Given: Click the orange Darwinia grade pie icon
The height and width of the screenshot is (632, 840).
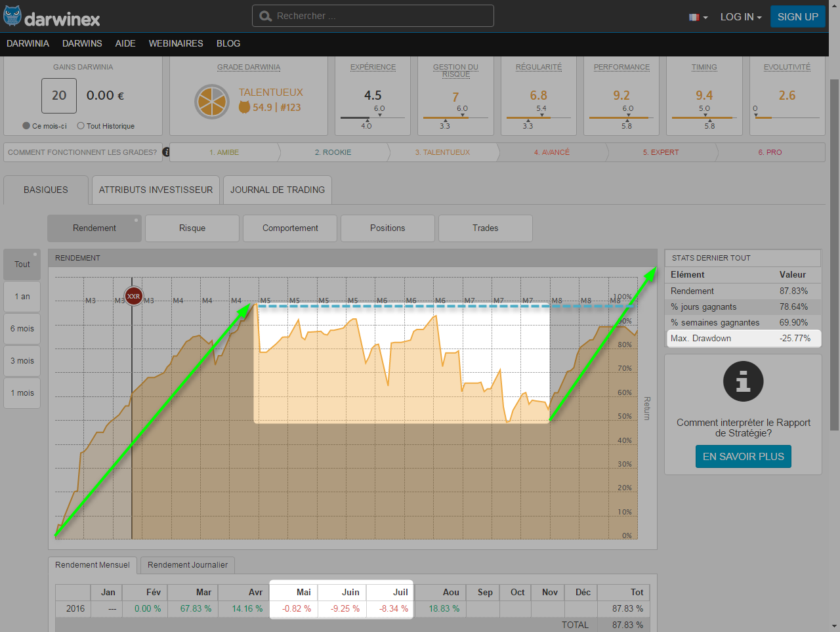Looking at the screenshot, I should coord(211,102).
